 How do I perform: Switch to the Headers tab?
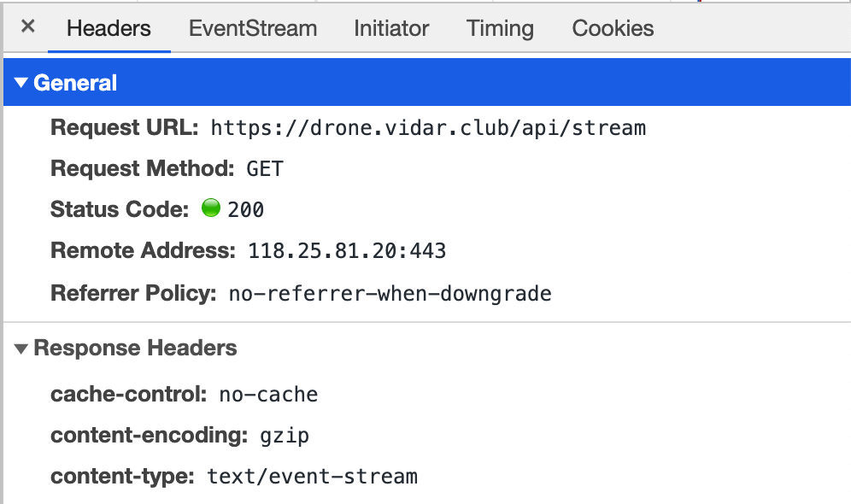[x=109, y=28]
